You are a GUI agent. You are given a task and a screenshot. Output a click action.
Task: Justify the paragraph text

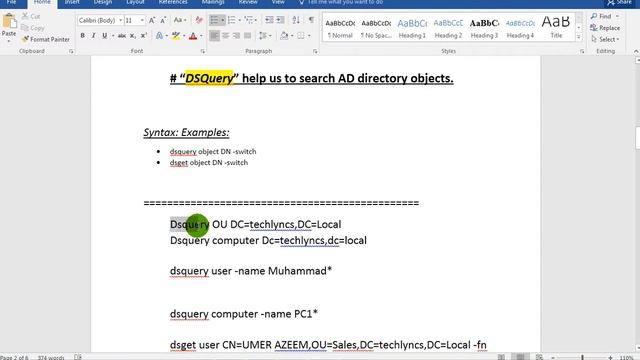click(x=247, y=36)
